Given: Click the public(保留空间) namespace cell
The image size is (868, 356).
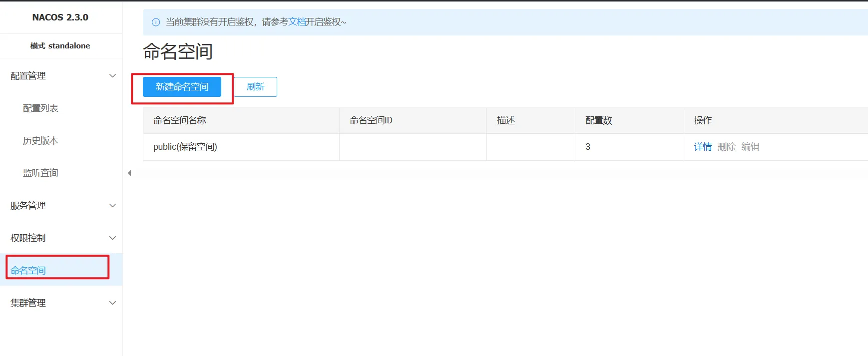Looking at the screenshot, I should [x=185, y=147].
